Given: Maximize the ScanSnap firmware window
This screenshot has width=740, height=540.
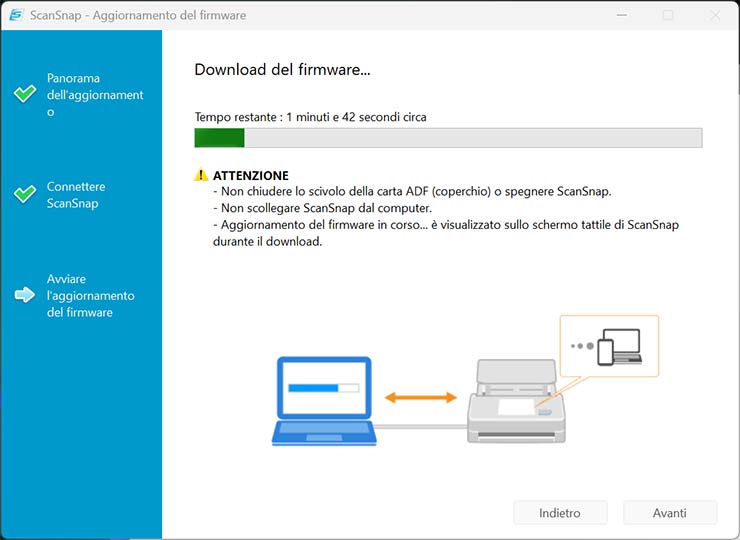Looking at the screenshot, I should click(668, 15).
